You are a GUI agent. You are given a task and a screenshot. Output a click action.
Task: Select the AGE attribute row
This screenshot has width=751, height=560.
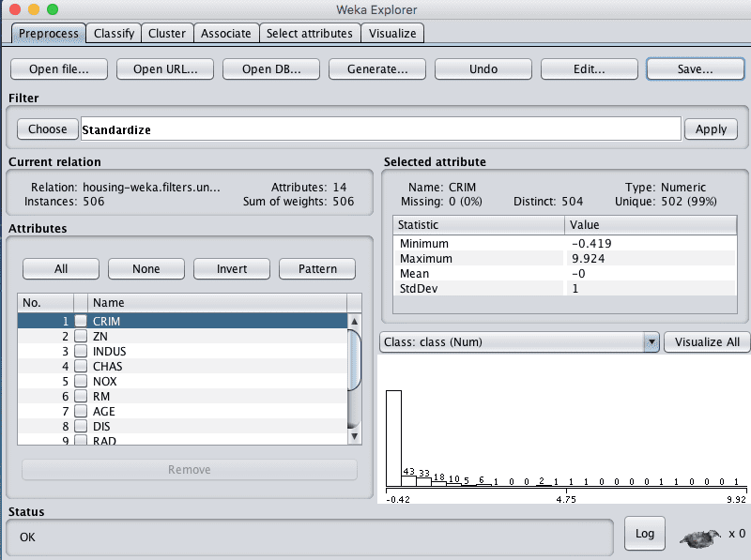pyautogui.click(x=182, y=411)
